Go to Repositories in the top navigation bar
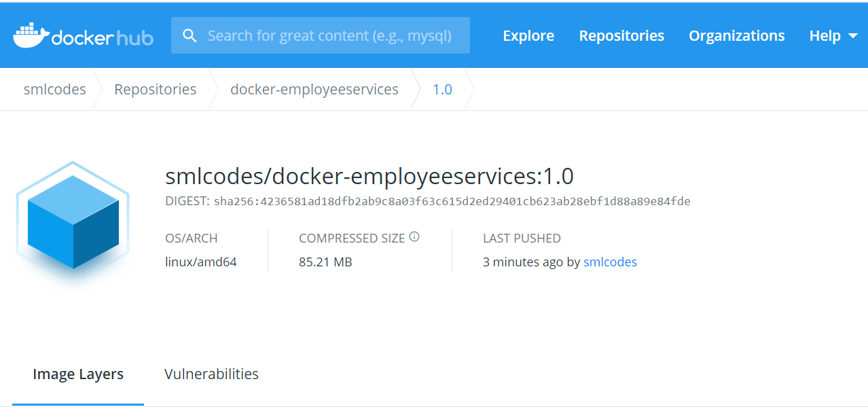Viewport: 868px width, 407px height. [x=621, y=36]
